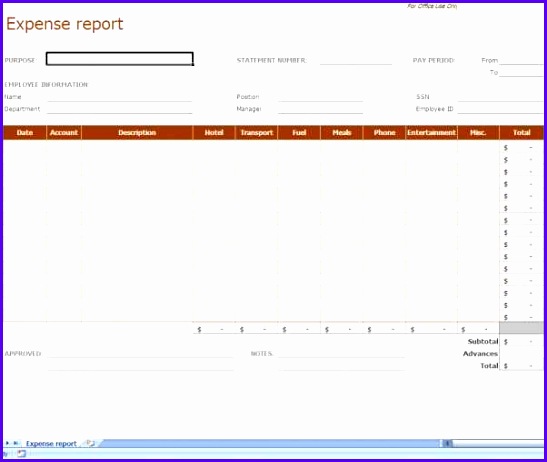The width and height of the screenshot is (547, 462).
Task: Insert a new worksheet using the tab icon
Action: (x=91, y=443)
